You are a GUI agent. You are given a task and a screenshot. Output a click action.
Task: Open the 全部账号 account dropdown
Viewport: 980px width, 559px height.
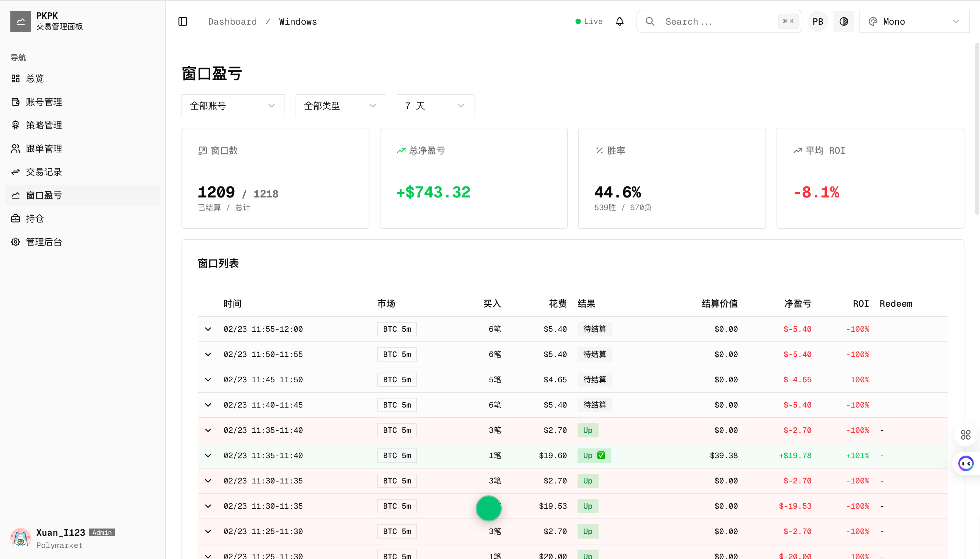point(233,106)
